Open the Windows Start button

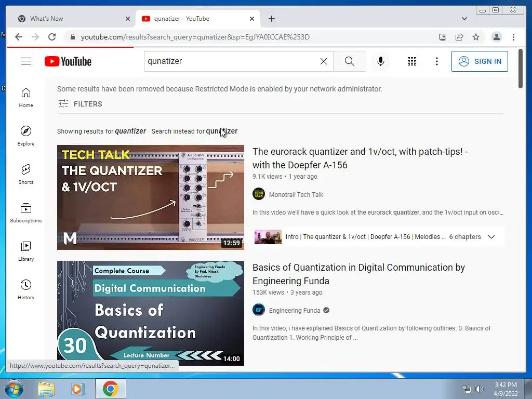[x=14, y=389]
